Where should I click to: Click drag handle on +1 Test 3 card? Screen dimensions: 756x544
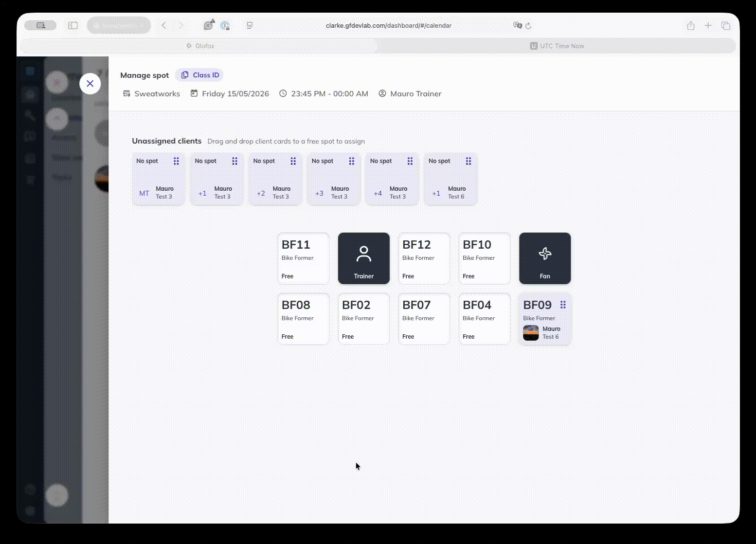coord(234,161)
